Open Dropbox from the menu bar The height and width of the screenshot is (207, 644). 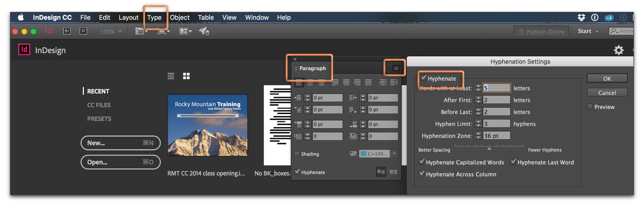(x=581, y=17)
